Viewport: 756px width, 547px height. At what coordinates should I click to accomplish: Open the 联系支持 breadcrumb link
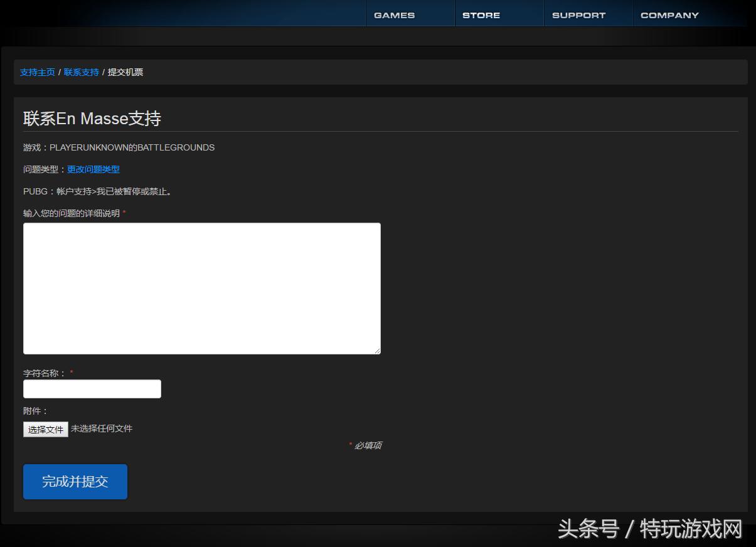coord(80,72)
